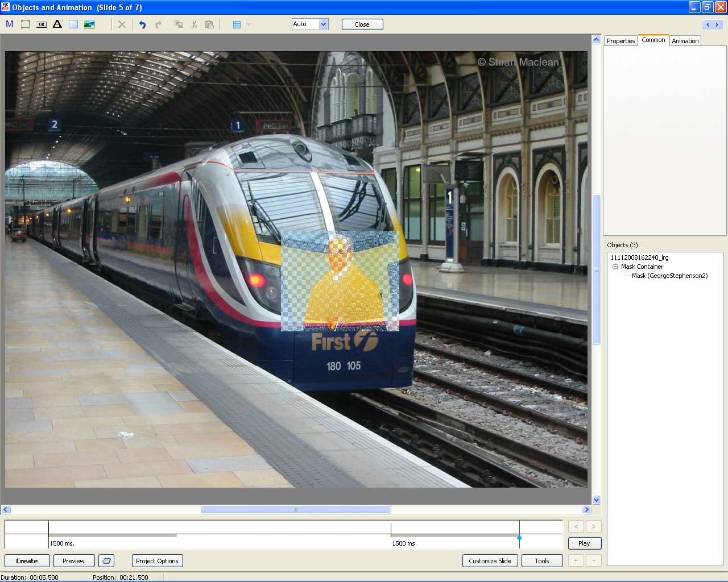Open the grid options dropdown arrow
The image size is (728, 582).
click(x=249, y=24)
